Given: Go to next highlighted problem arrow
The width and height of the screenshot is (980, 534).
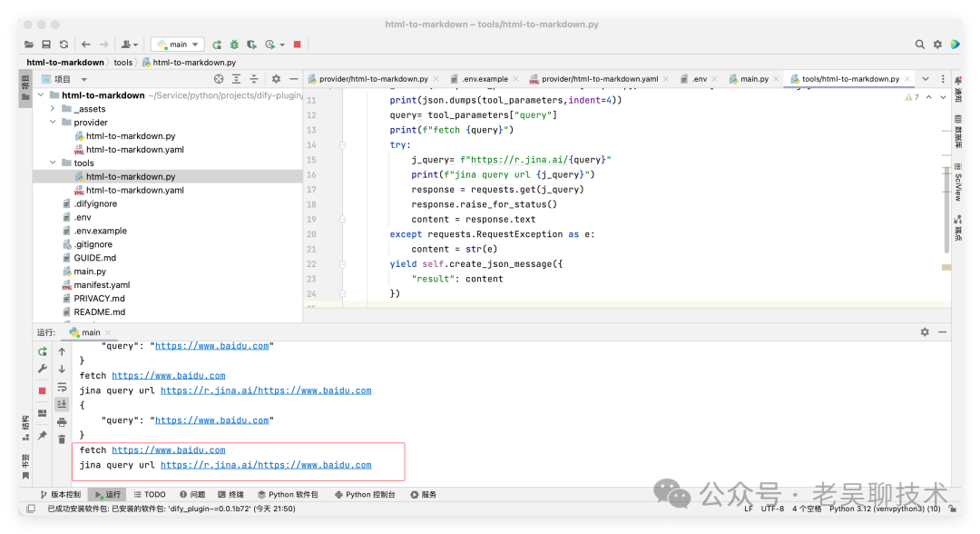Looking at the screenshot, I should [x=943, y=97].
